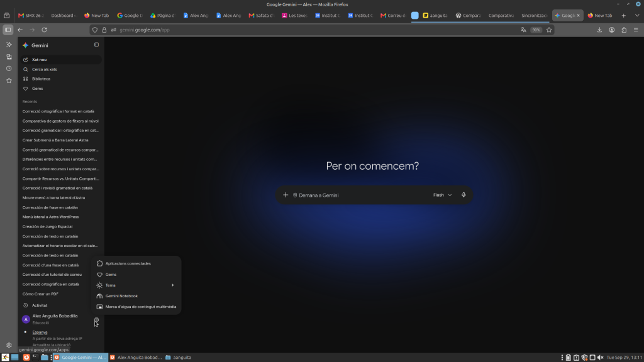Click the translate page icon in address bar
This screenshot has height=362, width=644.
pos(523,30)
